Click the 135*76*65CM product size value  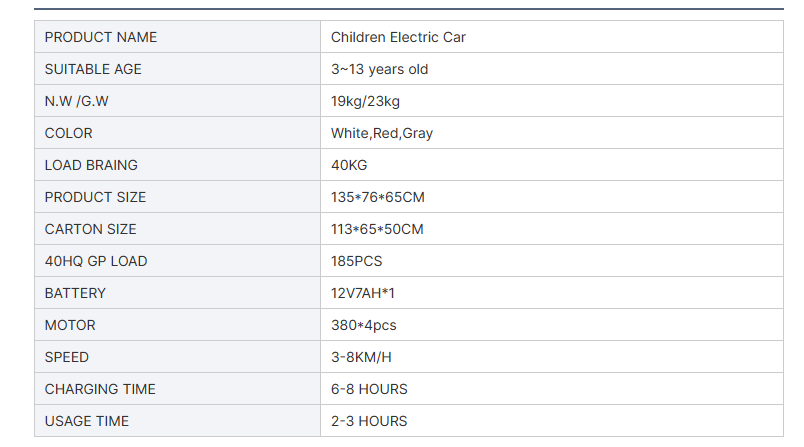click(377, 197)
